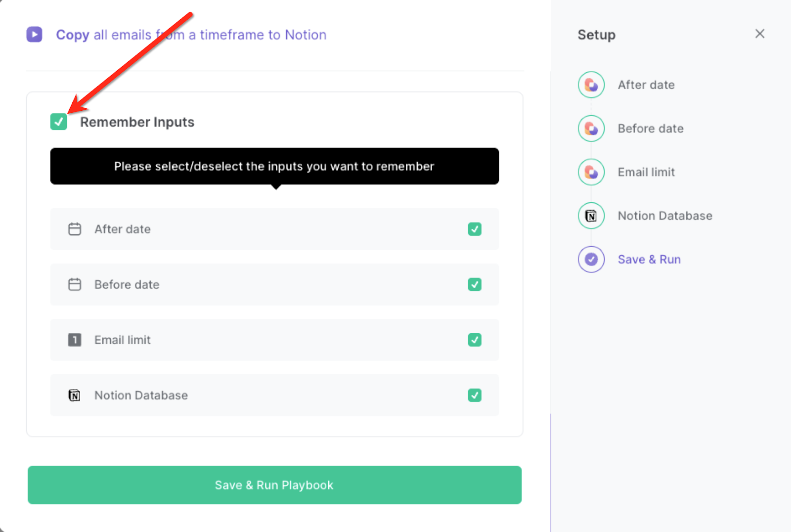
Task: Toggle the Before date remember checkbox
Action: 475,284
